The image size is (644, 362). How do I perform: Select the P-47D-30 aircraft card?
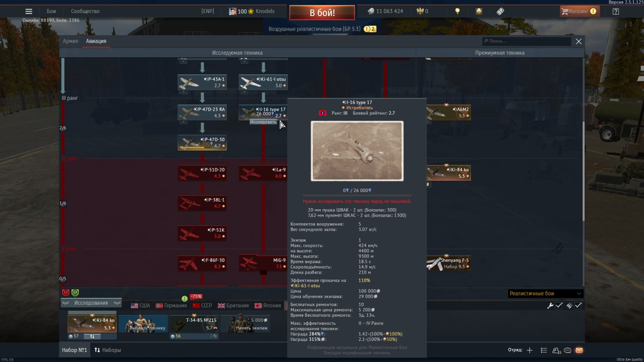click(202, 142)
